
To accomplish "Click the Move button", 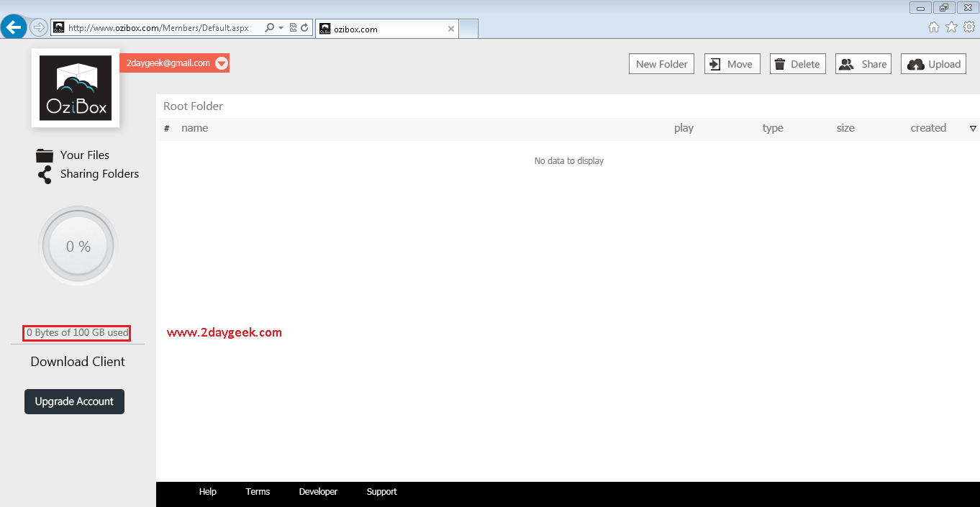I will (732, 63).
